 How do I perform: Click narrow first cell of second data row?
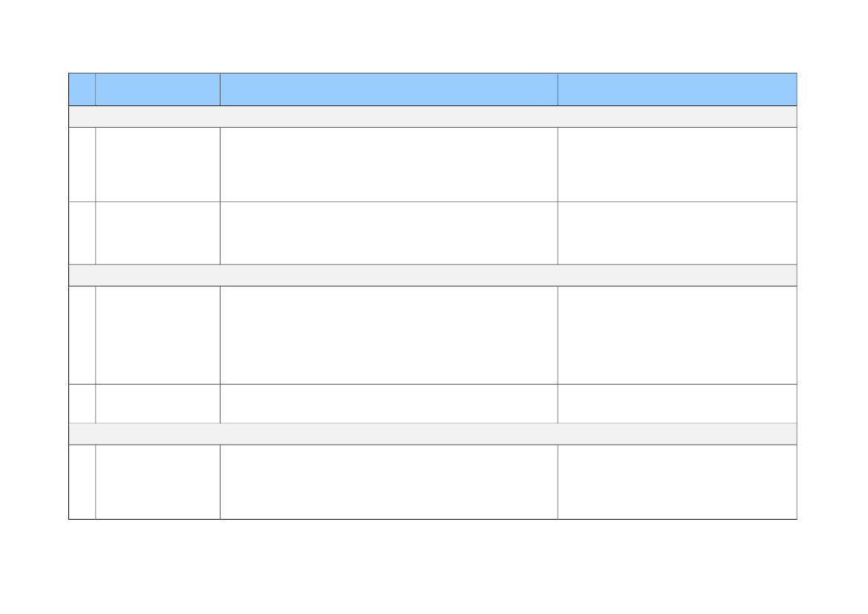[x=82, y=233]
